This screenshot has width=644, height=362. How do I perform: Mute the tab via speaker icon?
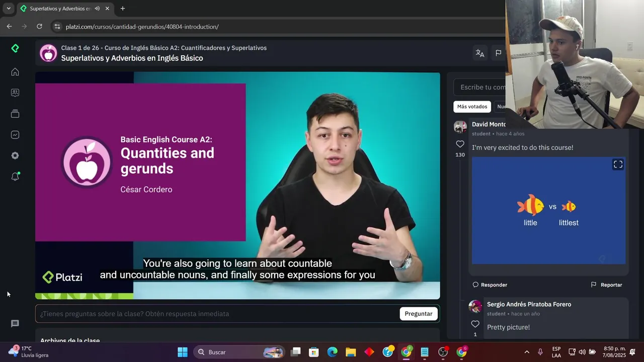(x=97, y=9)
